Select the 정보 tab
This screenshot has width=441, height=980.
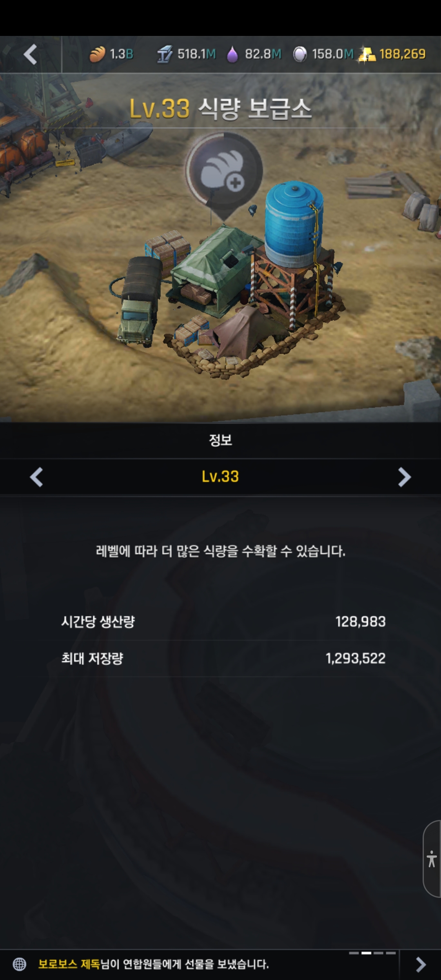[220, 440]
